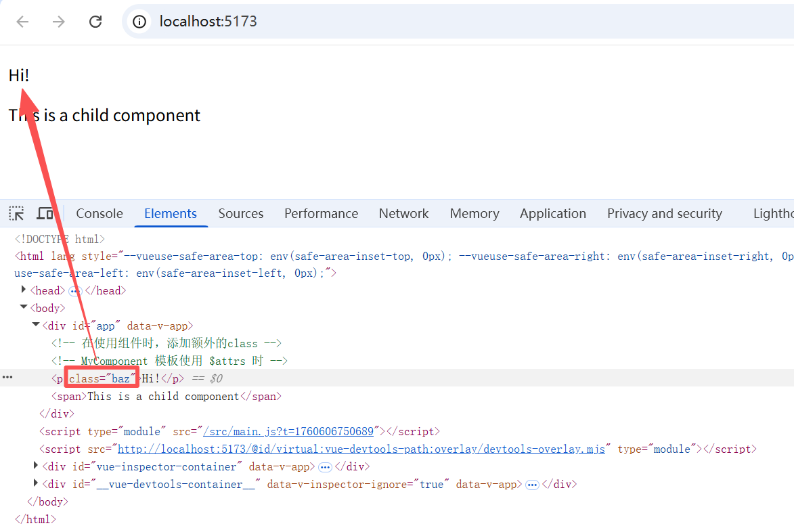This screenshot has height=532, width=794.
Task: Collapse the body node triangle
Action: 23,307
